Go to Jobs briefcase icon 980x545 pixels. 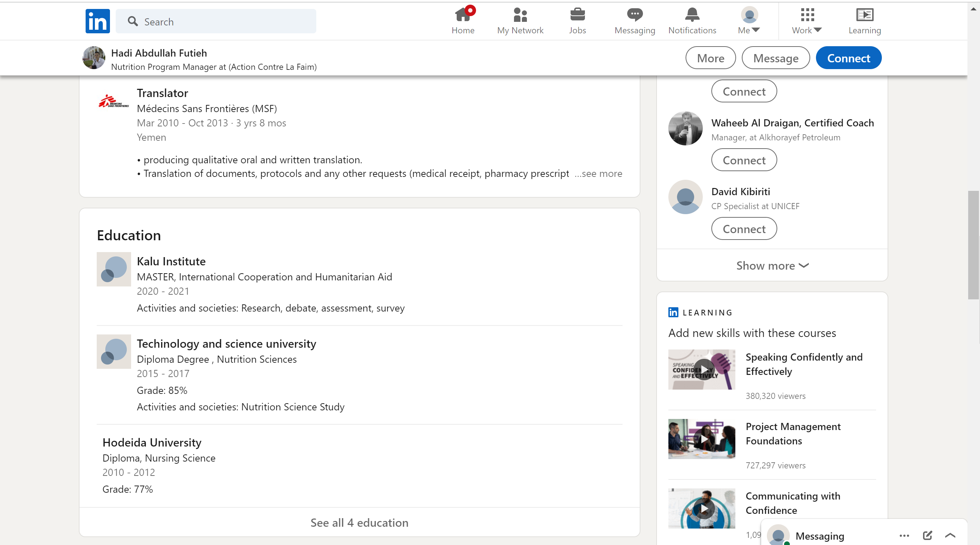[577, 15]
